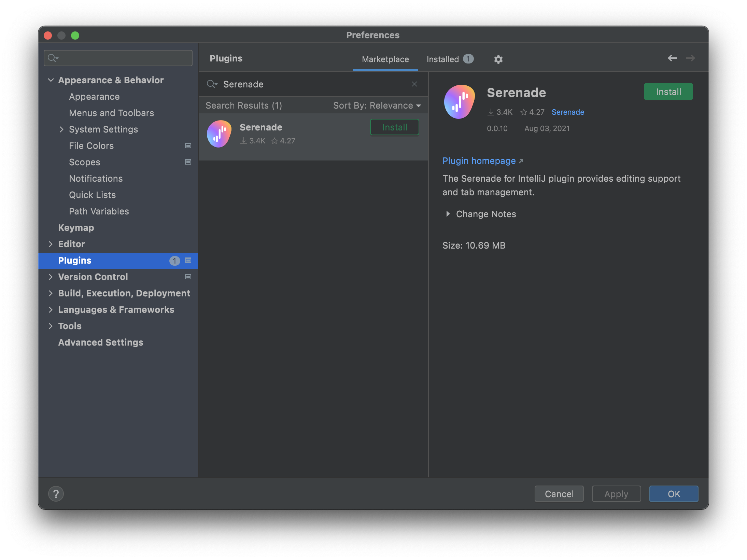This screenshot has width=747, height=560.
Task: Click the settings search magnifier icon
Action: [x=53, y=58]
